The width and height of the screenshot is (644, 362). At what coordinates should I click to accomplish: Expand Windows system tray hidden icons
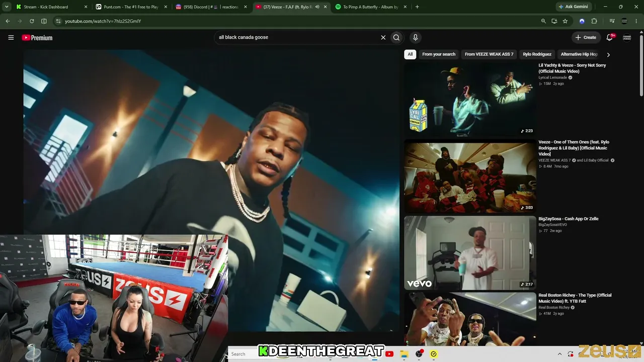559,354
